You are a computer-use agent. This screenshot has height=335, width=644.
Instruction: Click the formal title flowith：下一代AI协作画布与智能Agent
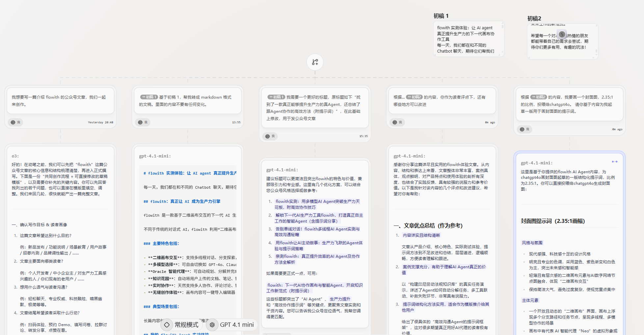(x=314, y=288)
